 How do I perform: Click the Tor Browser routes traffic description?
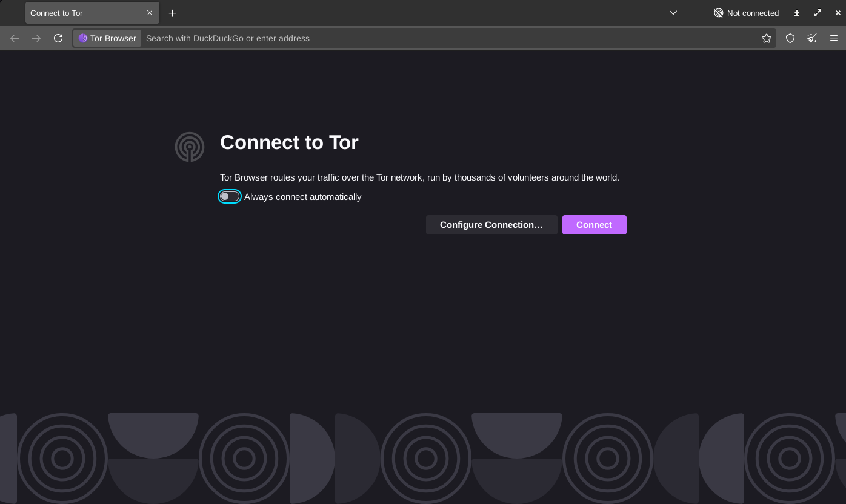[419, 177]
